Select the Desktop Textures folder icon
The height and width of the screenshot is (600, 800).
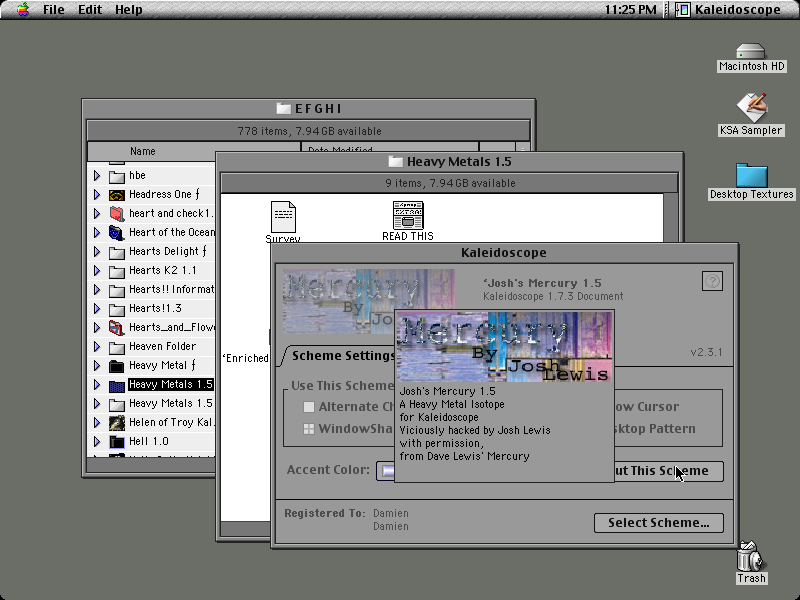click(x=752, y=175)
